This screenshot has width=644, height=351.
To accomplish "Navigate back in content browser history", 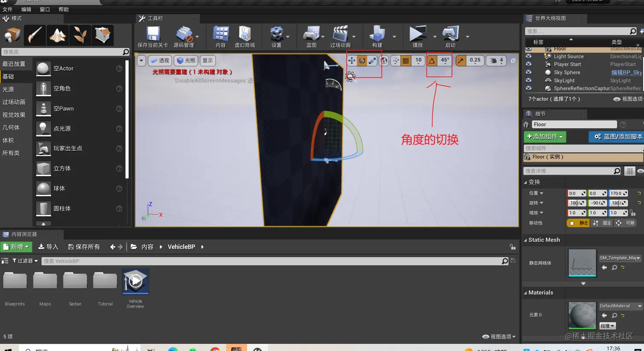I will pos(112,247).
